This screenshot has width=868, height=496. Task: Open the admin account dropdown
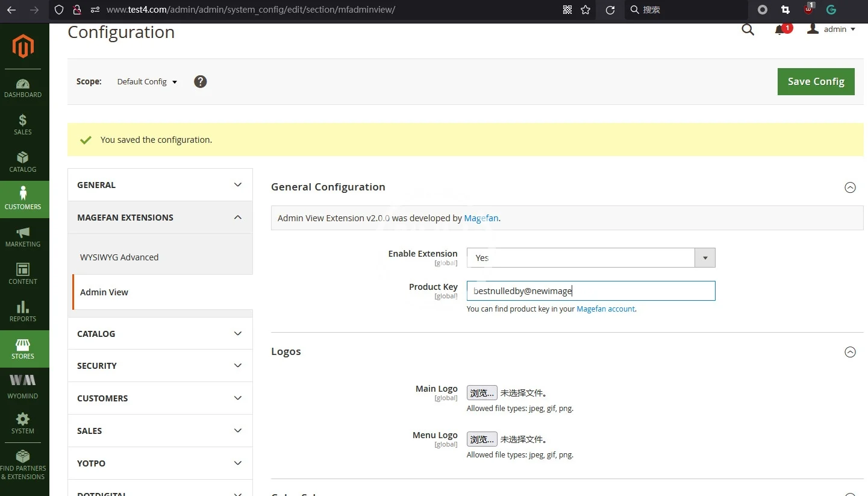pos(831,30)
